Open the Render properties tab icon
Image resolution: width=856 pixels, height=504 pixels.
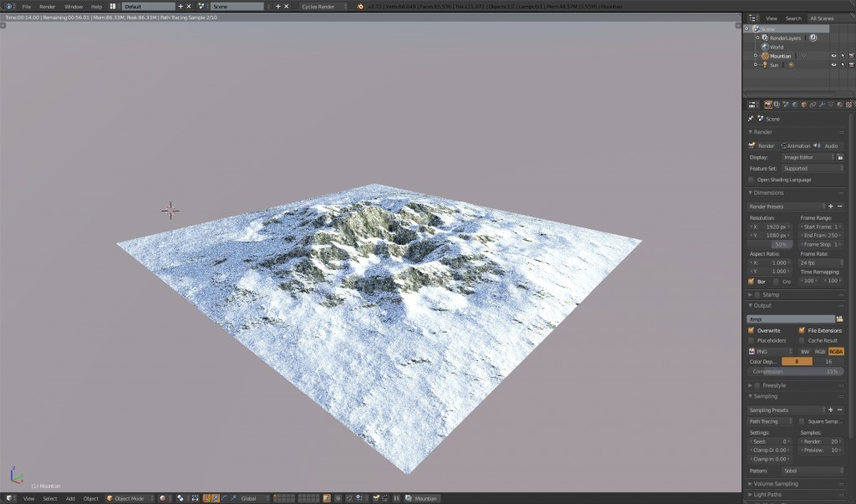(768, 104)
